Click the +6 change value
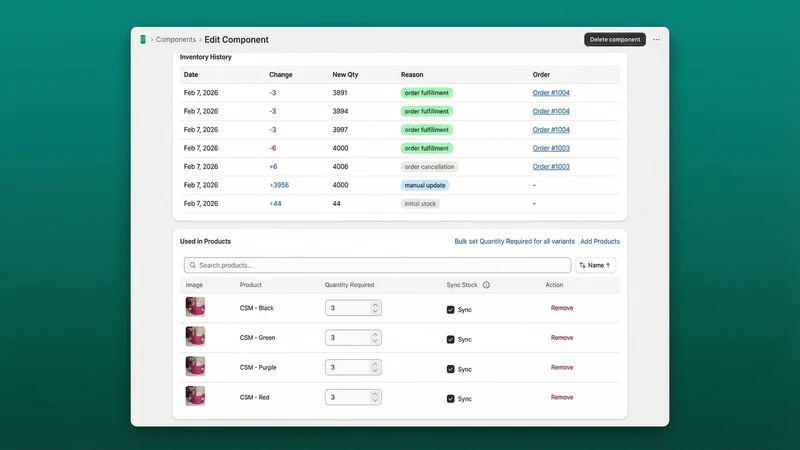This screenshot has width=800, height=450. [x=273, y=167]
